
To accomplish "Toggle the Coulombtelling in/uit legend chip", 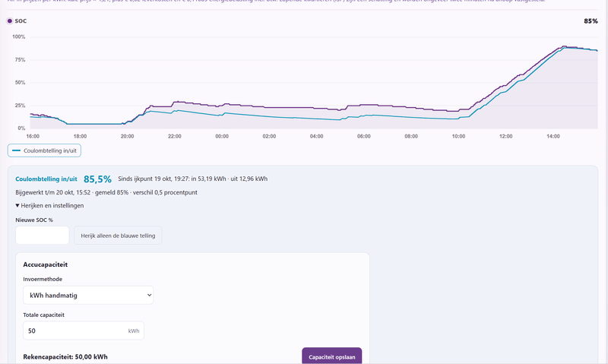I will coord(44,150).
